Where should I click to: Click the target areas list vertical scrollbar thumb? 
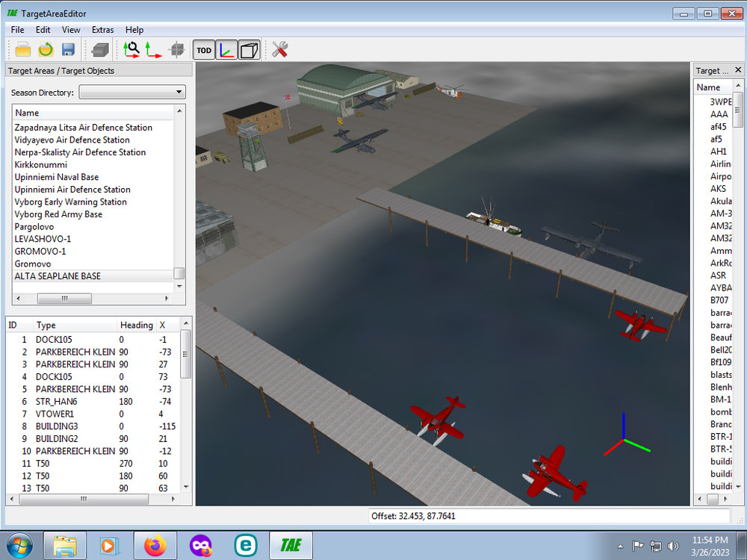click(x=179, y=273)
